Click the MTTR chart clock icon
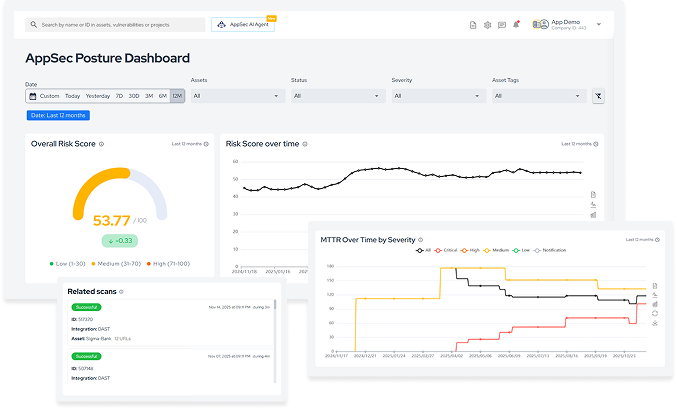Screen dimensions: 677x410 (x=658, y=240)
